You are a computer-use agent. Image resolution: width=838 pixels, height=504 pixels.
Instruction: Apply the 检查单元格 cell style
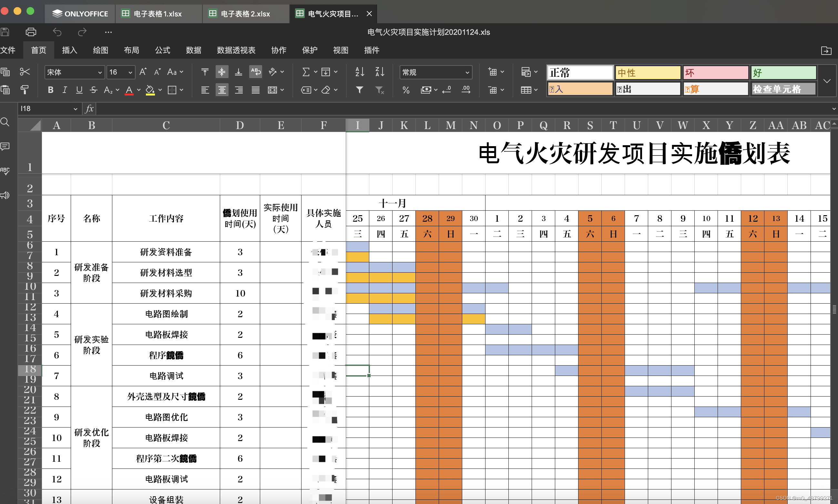click(783, 89)
